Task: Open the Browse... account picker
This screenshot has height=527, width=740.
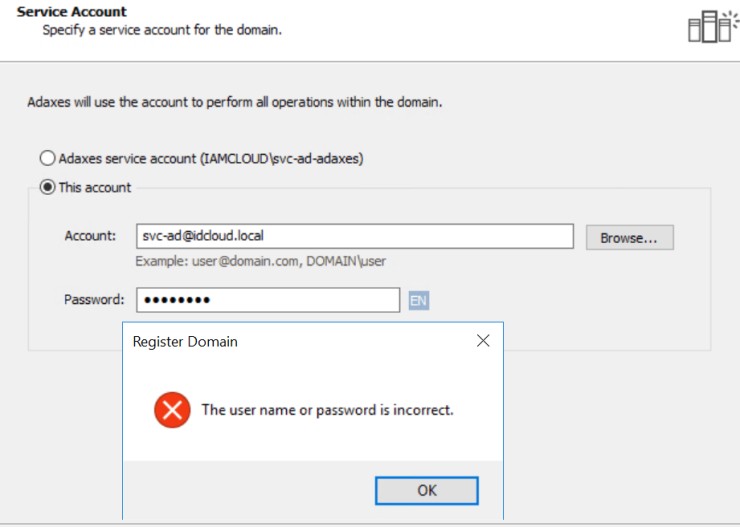Action: point(630,237)
